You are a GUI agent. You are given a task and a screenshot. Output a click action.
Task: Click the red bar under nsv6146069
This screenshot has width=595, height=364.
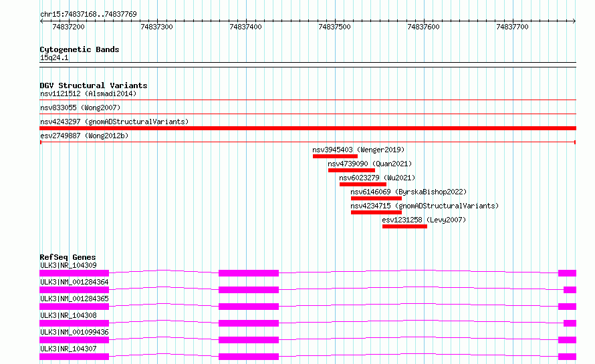coord(376,198)
